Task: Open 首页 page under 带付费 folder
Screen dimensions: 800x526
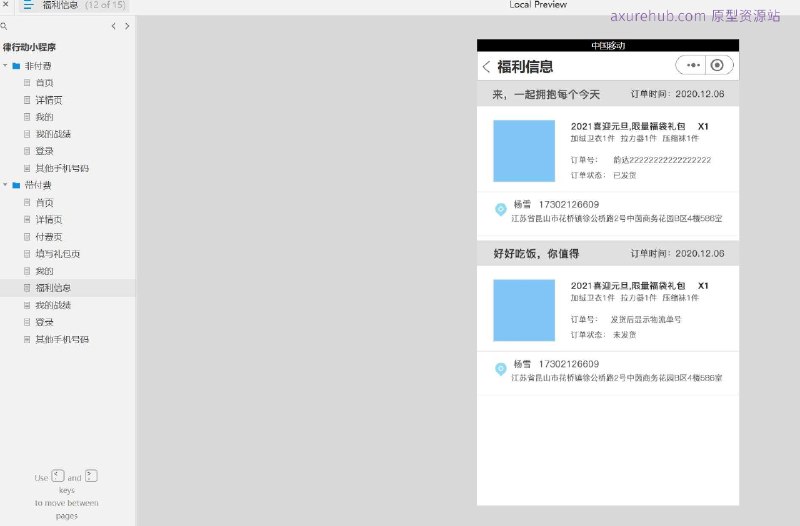Action: click(44, 203)
